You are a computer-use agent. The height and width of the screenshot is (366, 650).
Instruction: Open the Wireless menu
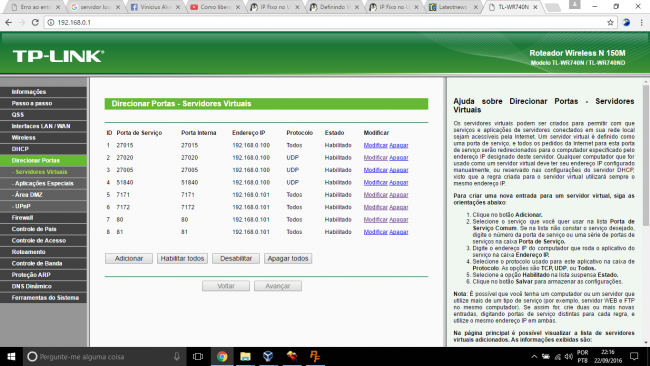pyautogui.click(x=44, y=138)
